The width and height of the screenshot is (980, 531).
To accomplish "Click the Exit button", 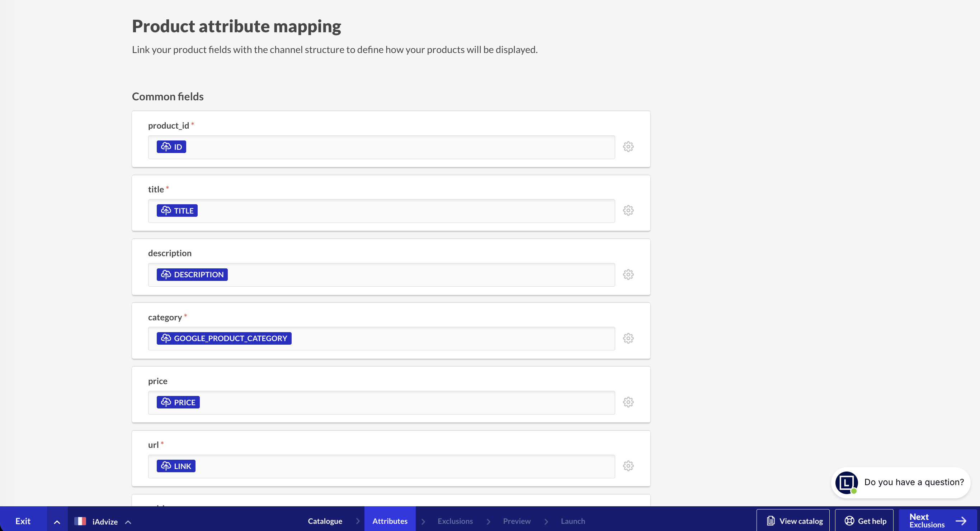I will coord(23,521).
